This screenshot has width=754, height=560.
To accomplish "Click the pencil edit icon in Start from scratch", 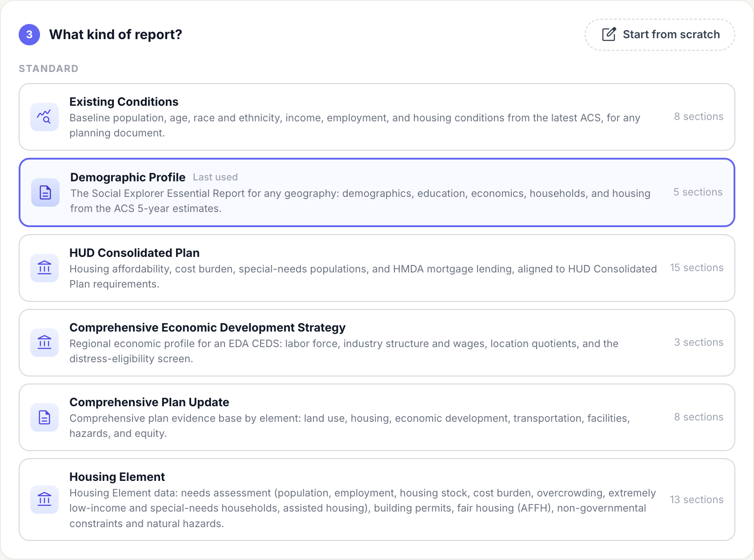I will [x=609, y=34].
